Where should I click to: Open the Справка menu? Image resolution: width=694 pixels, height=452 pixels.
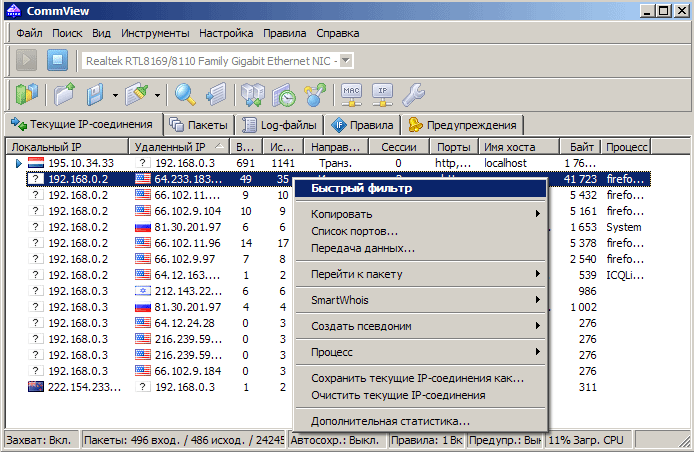click(338, 33)
